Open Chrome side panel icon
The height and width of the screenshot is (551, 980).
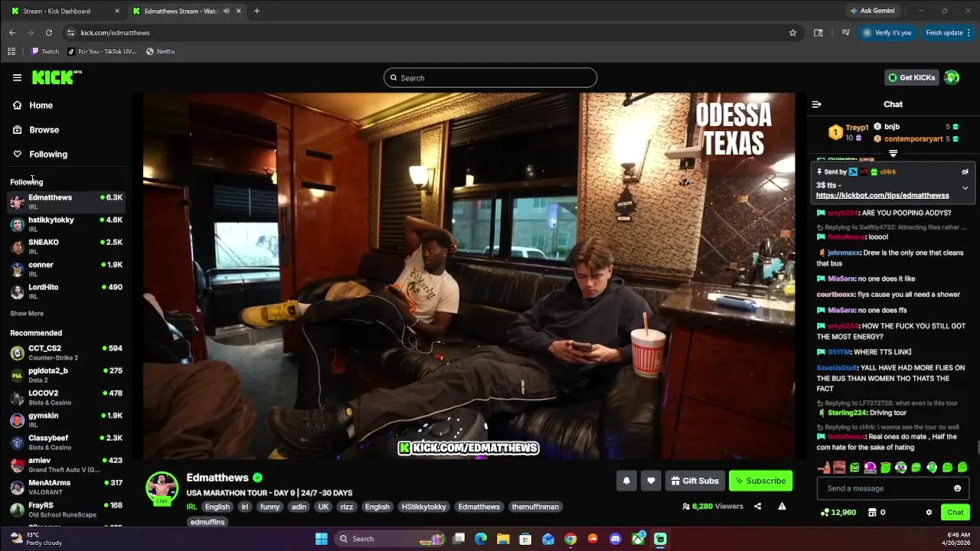pos(818,33)
